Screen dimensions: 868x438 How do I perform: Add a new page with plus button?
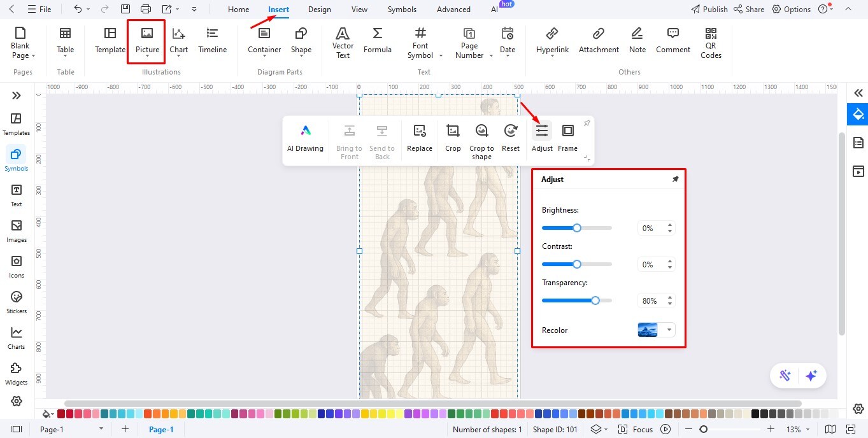(x=125, y=429)
